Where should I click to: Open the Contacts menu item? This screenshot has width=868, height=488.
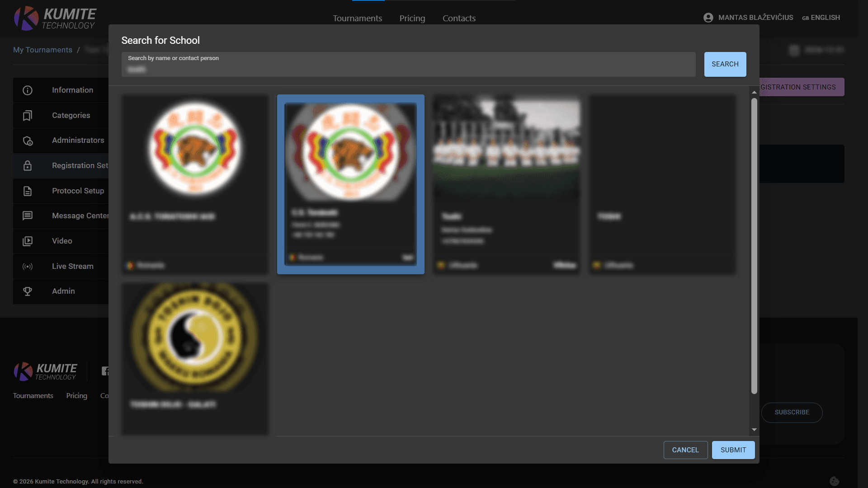click(459, 19)
